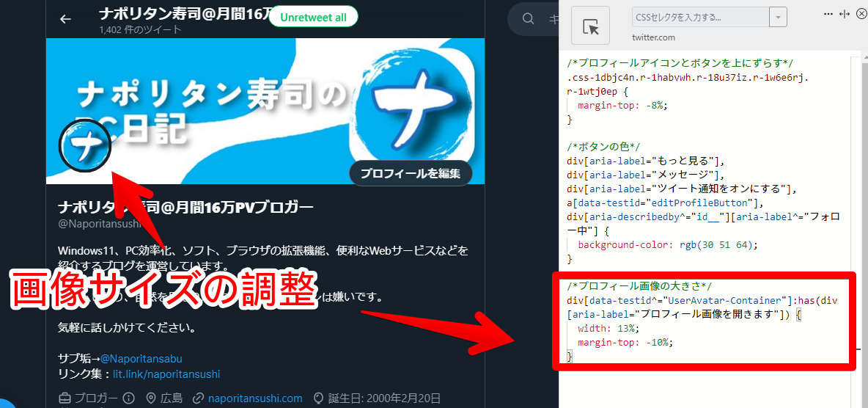
Task: Open the profile header banner image
Action: click(265, 111)
